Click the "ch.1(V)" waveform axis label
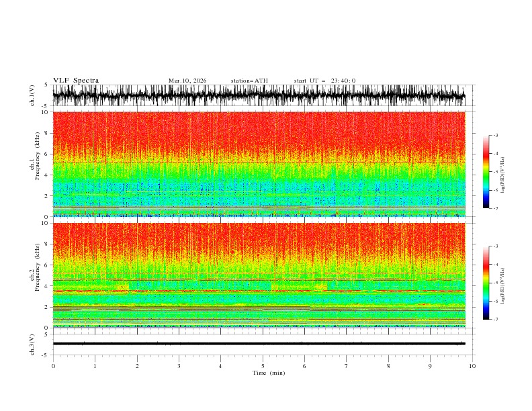Viewport: 532px width, 411px height. pos(32,95)
